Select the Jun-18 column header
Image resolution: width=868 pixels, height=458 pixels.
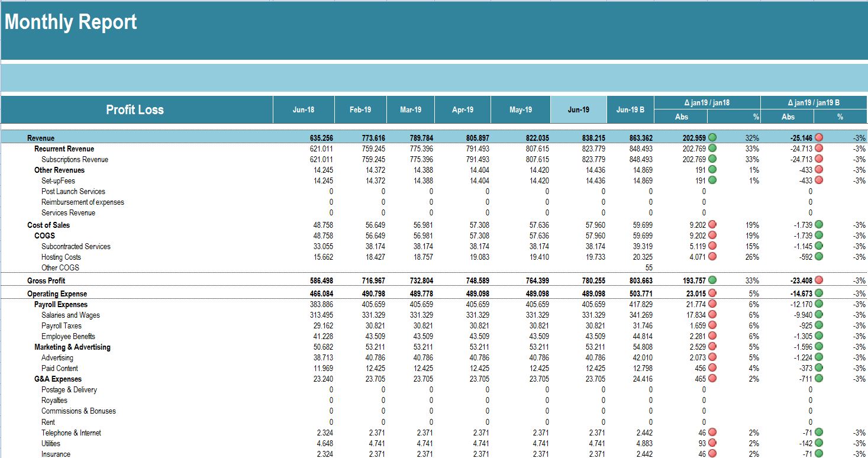[x=304, y=109]
